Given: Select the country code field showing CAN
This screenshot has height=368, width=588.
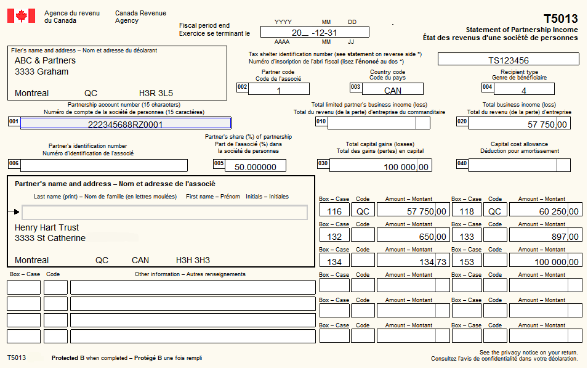Looking at the screenshot, I should click(x=393, y=90).
